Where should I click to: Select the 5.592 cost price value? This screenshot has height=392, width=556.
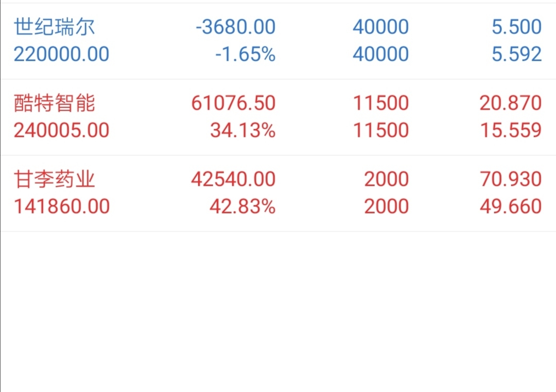[517, 54]
